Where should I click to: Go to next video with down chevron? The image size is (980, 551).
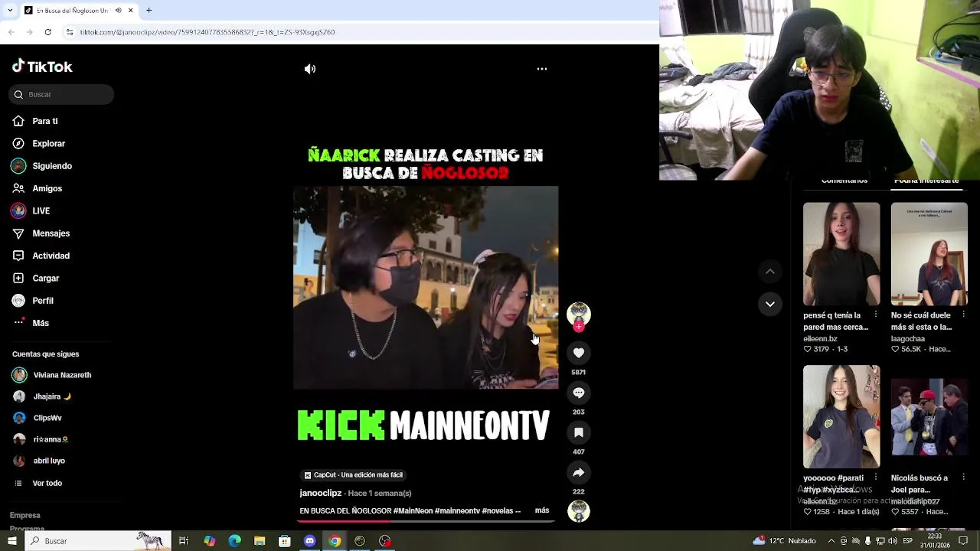(770, 304)
